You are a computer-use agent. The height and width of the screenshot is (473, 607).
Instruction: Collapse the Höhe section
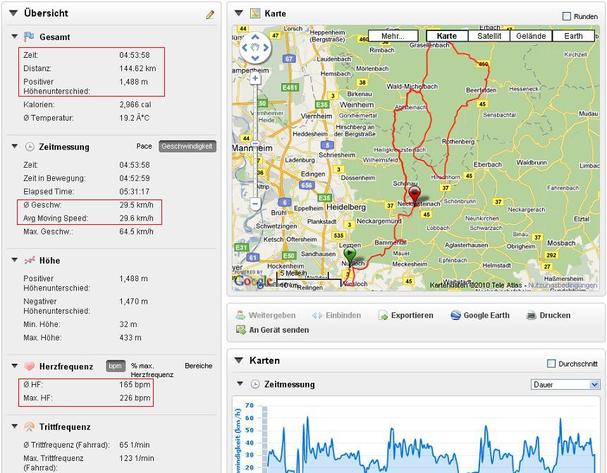point(14,260)
